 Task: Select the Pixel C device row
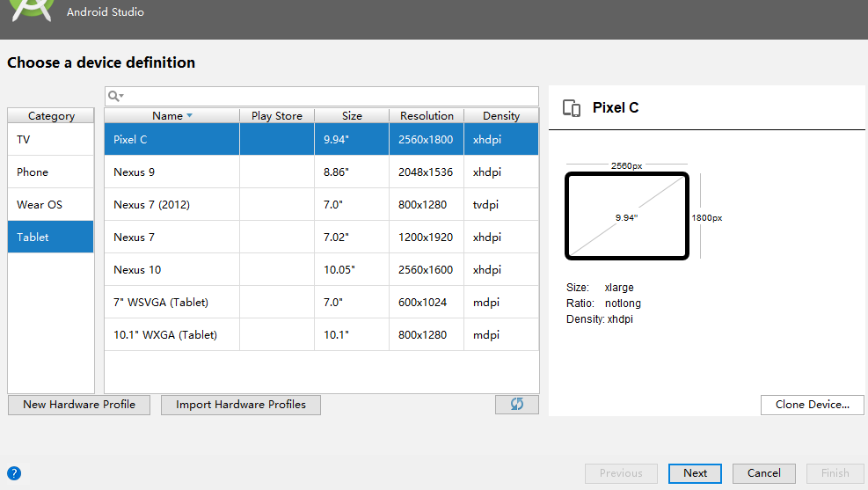pos(321,140)
